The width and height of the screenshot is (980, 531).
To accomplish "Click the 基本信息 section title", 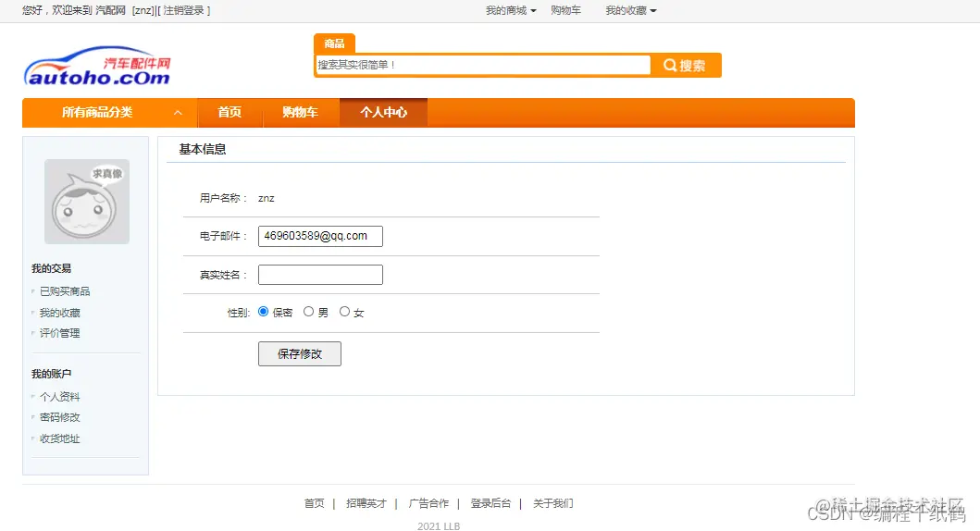I will [x=203, y=149].
